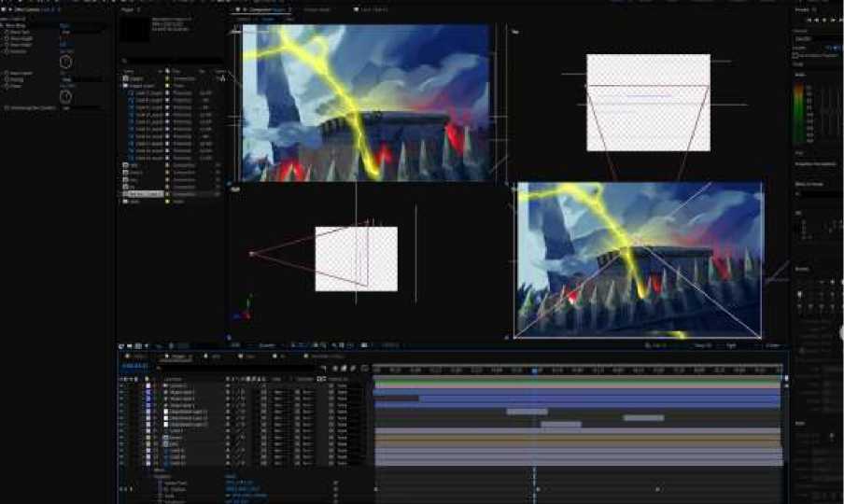The height and width of the screenshot is (504, 844).
Task: Toggle the checkbox at bottom of Effect Controls
Action: [7, 107]
